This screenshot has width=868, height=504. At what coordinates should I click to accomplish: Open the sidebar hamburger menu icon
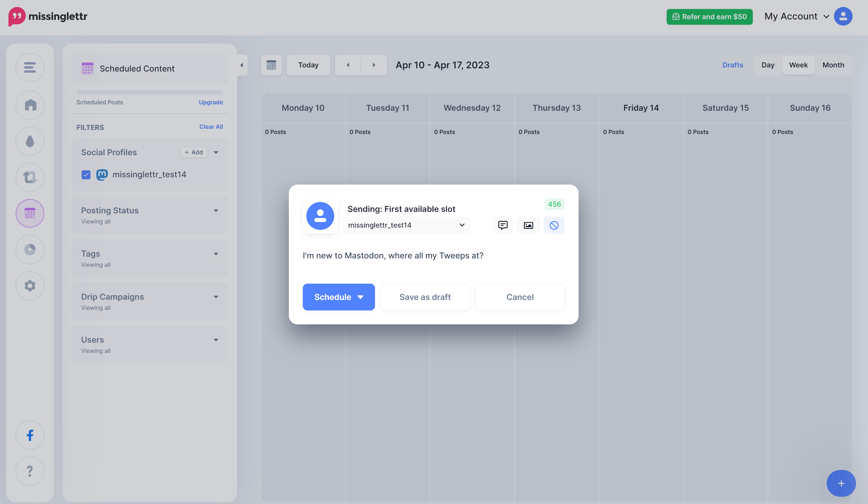point(30,67)
